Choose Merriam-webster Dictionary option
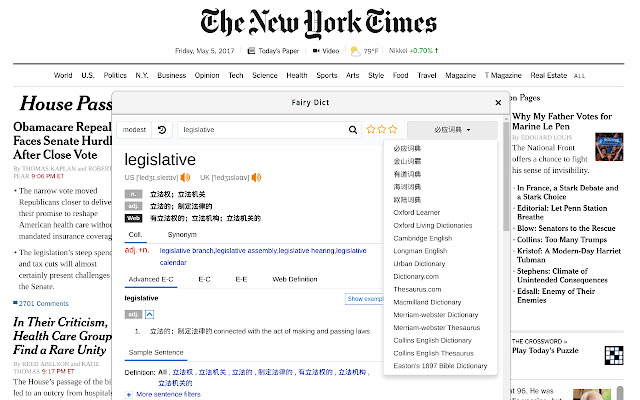640x400 pixels. coord(436,315)
